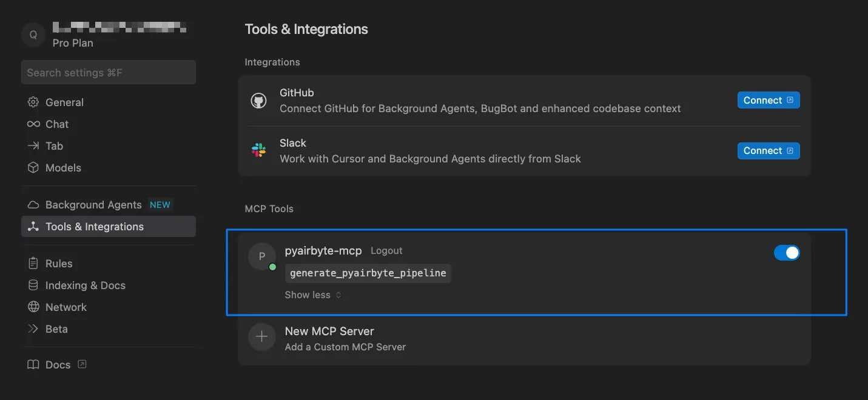The image size is (868, 400).
Task: Click the MCP Tools section heading
Action: (x=269, y=208)
